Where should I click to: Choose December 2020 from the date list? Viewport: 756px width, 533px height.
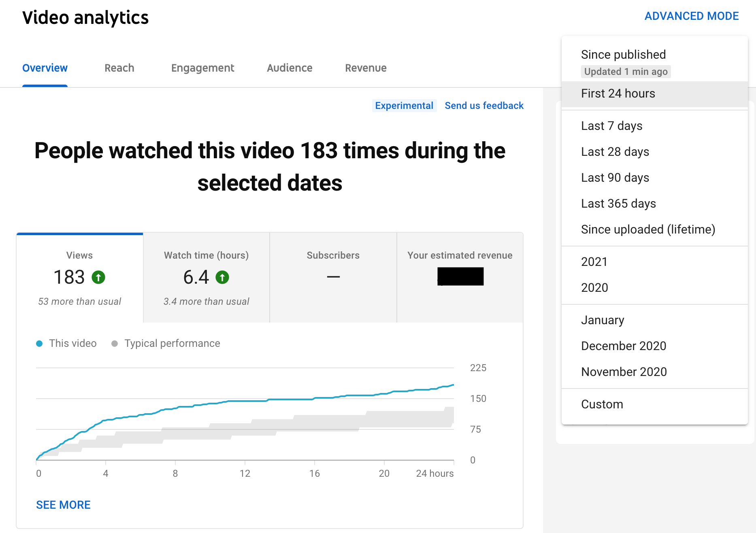tap(623, 346)
